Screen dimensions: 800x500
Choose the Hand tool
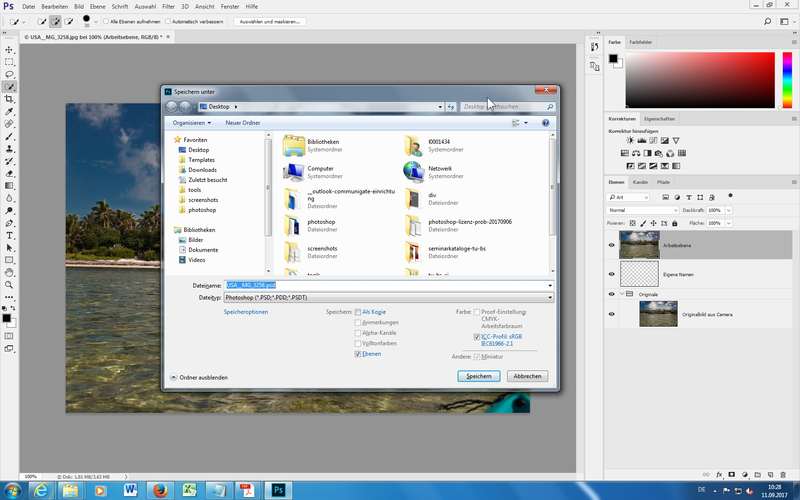coord(10,272)
